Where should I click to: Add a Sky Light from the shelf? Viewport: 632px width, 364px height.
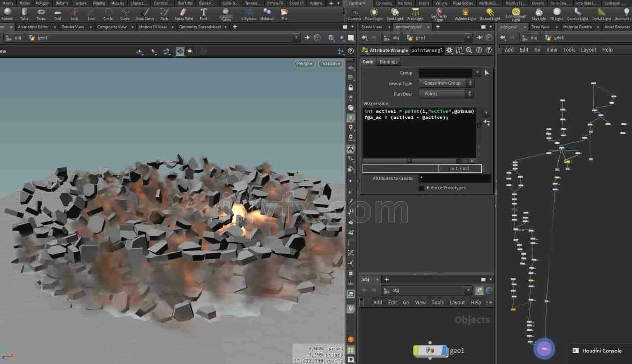tap(539, 14)
